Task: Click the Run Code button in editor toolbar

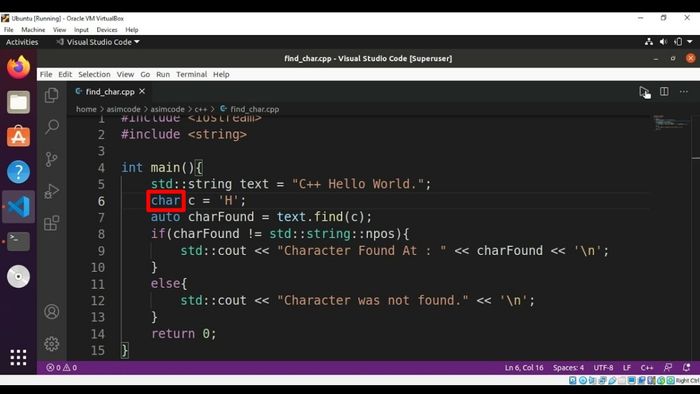Action: point(644,92)
